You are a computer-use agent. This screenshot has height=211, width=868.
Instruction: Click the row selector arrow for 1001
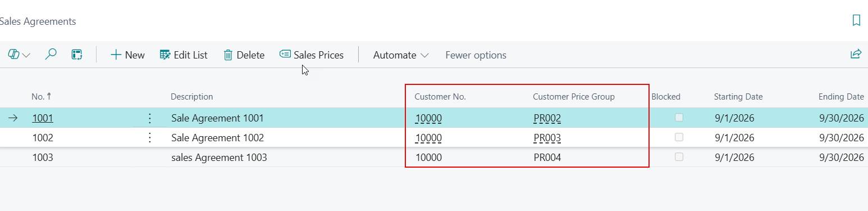13,118
